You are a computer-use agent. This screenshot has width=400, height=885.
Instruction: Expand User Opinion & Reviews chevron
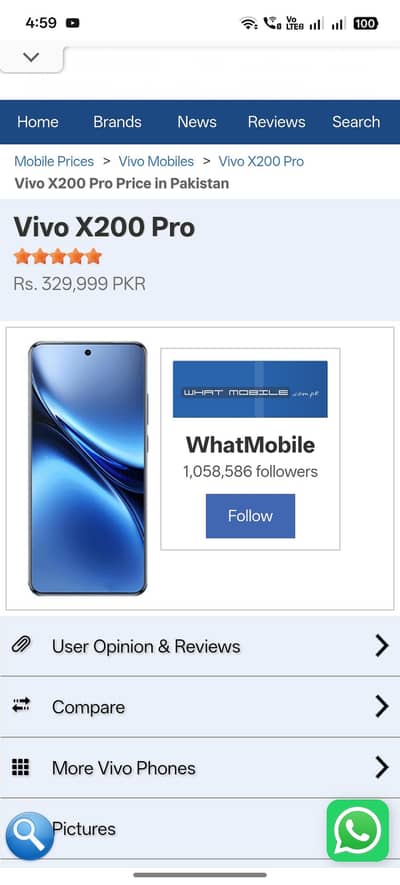coord(382,646)
